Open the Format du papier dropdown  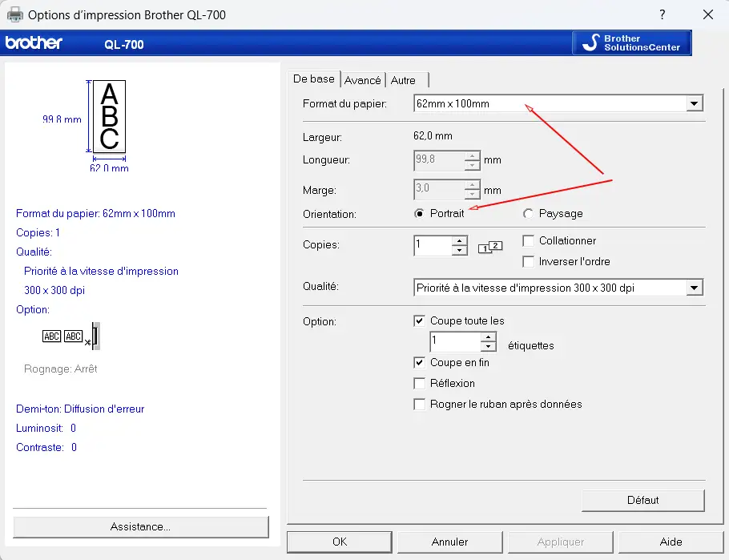coord(694,103)
